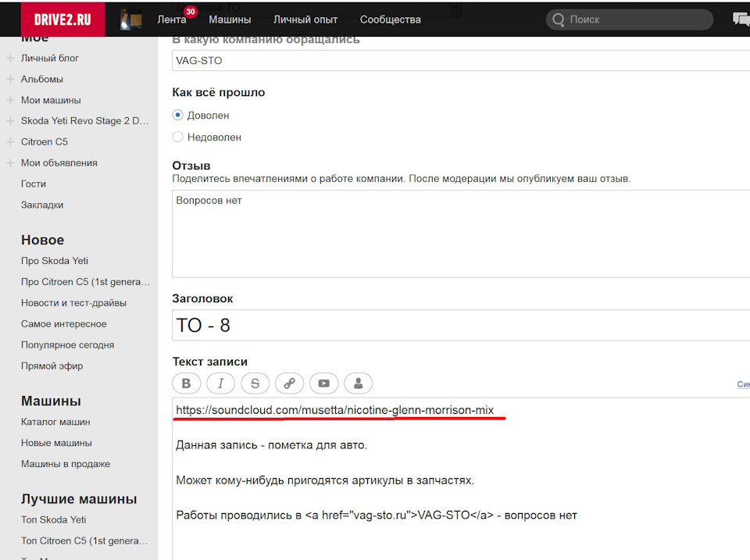Click the plus icon beside Личный блог
750x560 pixels.
[x=10, y=58]
